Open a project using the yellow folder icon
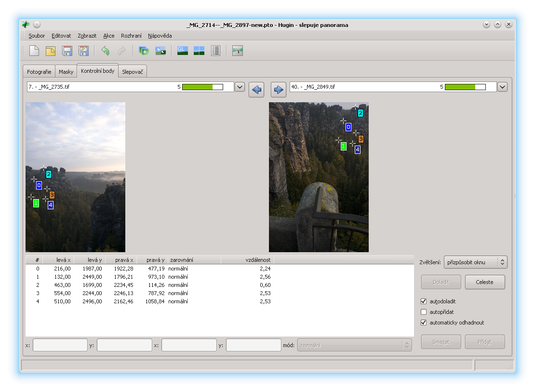Image resolution: width=535 pixels, height=392 pixels. pyautogui.click(x=51, y=51)
